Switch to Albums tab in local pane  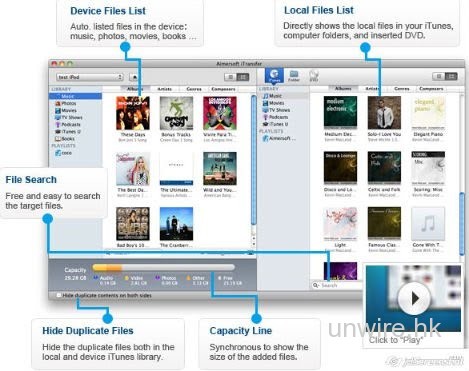[x=343, y=89]
